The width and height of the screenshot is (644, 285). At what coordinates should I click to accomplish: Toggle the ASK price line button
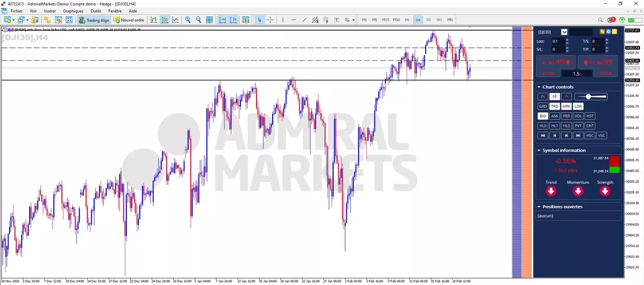click(x=554, y=116)
